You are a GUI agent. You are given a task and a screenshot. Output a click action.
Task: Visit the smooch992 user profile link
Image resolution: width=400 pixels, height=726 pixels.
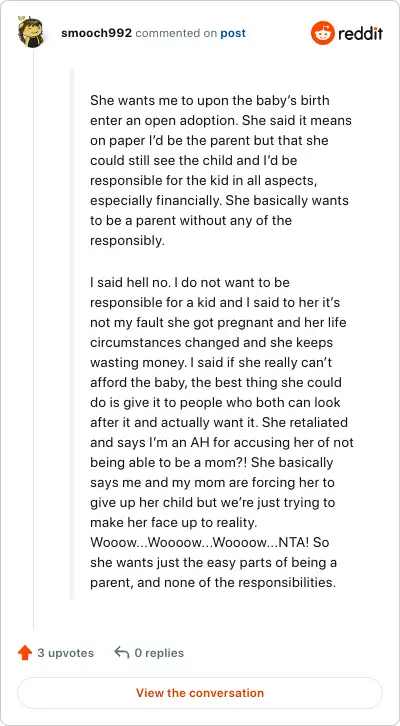(x=96, y=33)
